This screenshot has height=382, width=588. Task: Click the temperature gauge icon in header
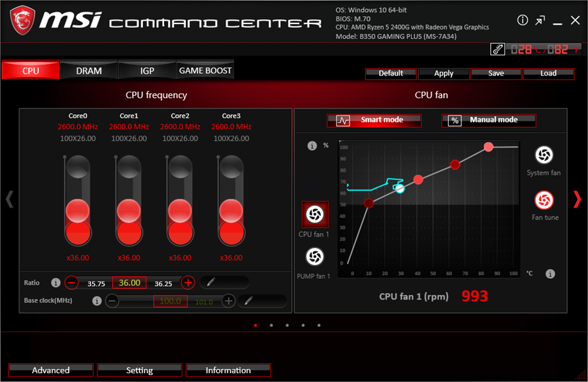498,49
